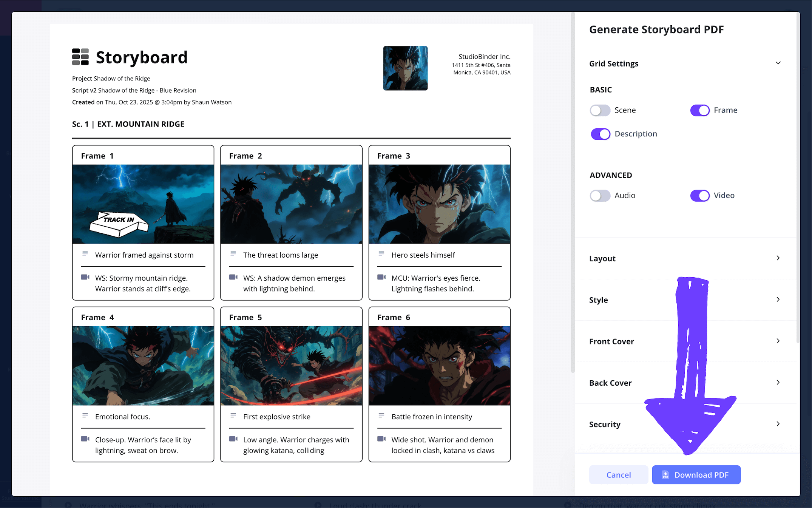Click the description lines icon in Frame 6
The height and width of the screenshot is (508, 812).
tap(381, 415)
